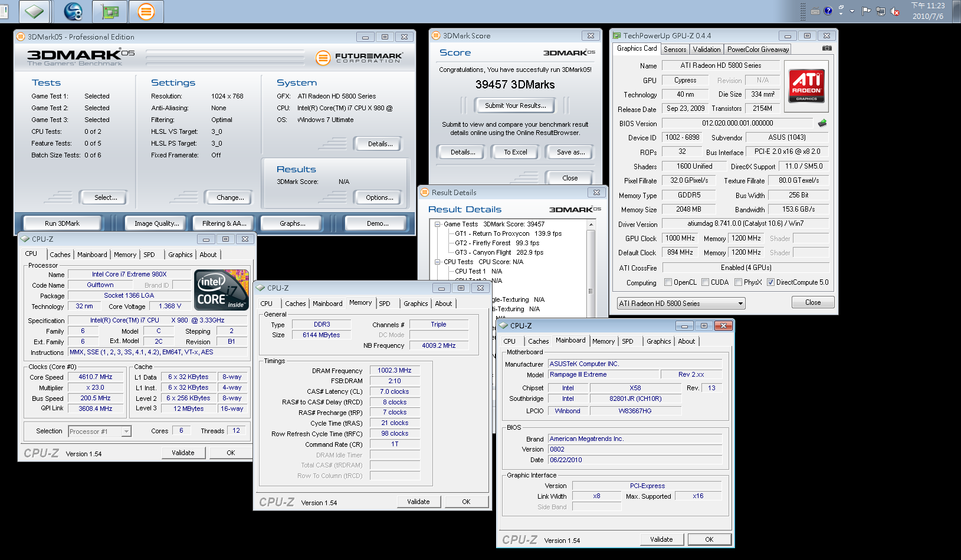The height and width of the screenshot is (560, 961).
Task: Click the 3DMark Score window title icon
Action: (436, 35)
